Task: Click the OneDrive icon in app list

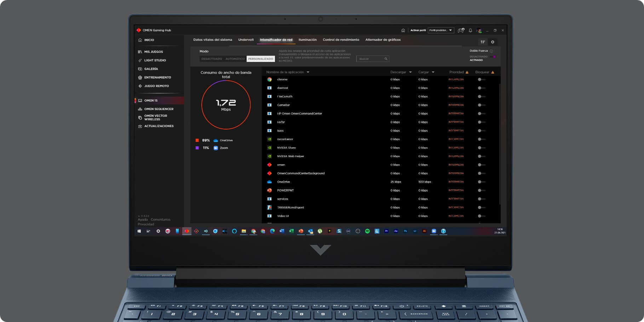Action: (269, 182)
